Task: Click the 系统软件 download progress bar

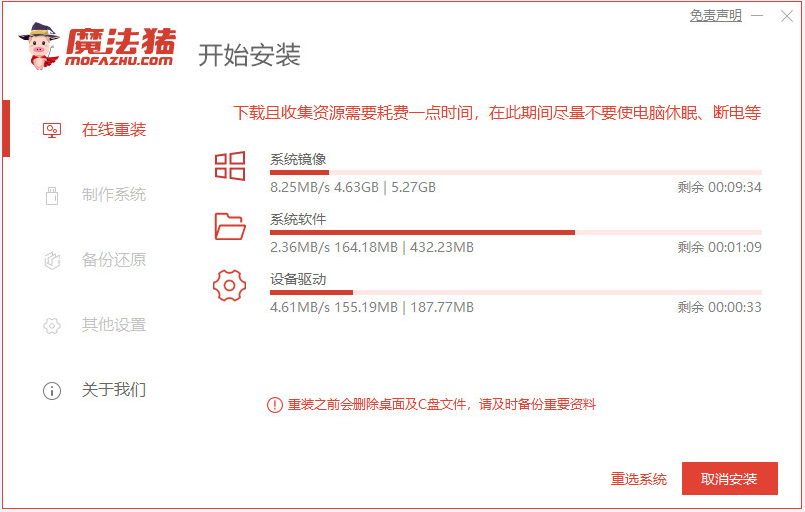Action: point(515,232)
